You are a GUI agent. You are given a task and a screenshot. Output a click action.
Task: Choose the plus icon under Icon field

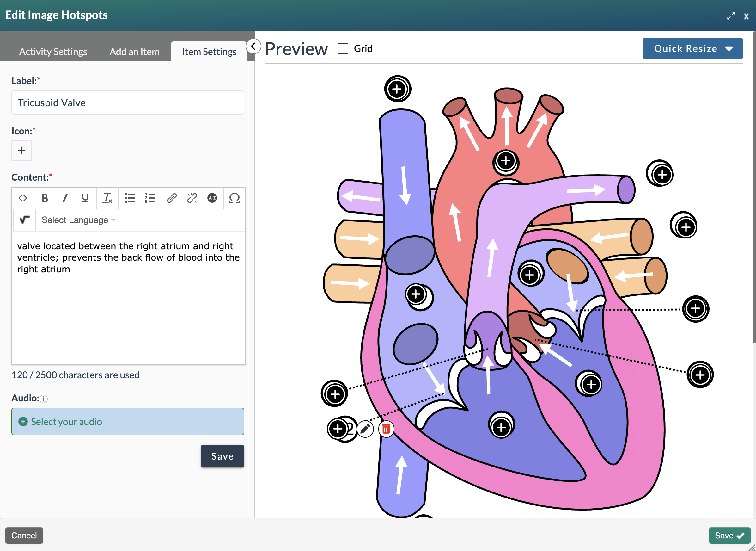pos(21,151)
